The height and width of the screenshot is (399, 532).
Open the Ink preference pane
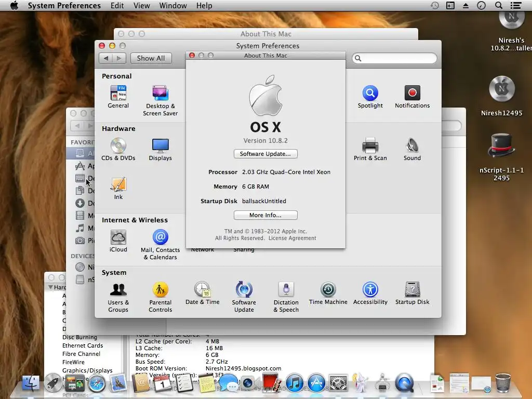[x=118, y=188]
